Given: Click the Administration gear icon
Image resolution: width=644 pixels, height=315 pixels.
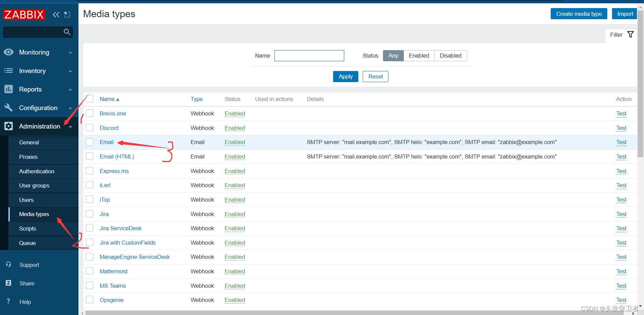Looking at the screenshot, I should click(8, 126).
